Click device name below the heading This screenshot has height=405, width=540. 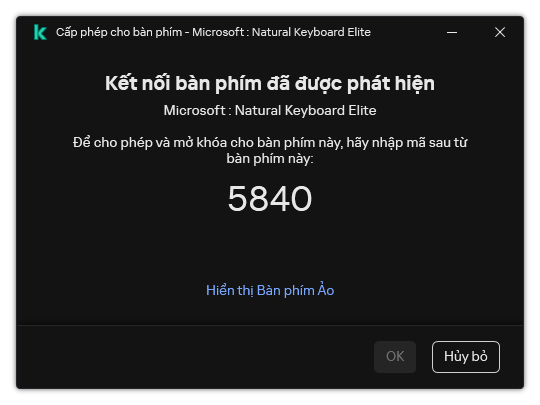(x=270, y=111)
